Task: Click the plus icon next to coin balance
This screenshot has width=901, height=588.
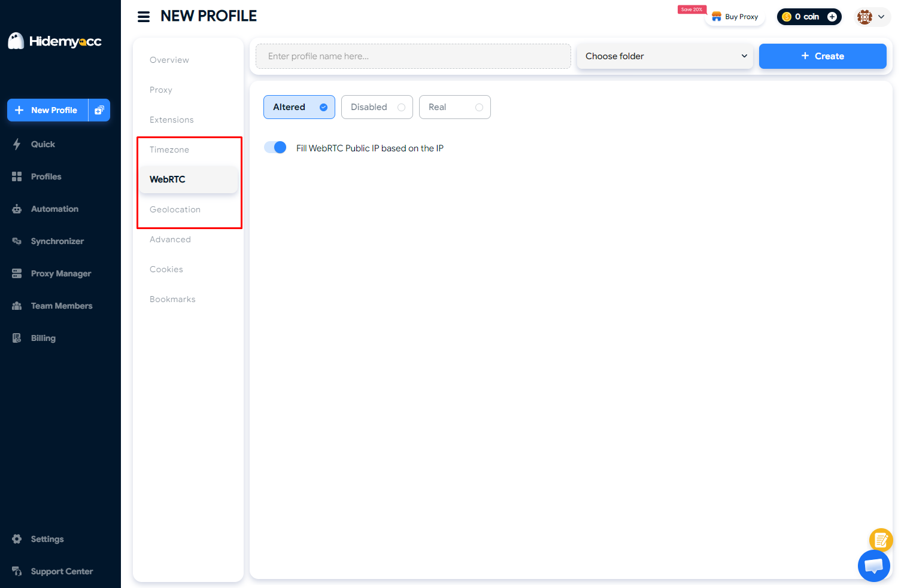Action: 832,17
